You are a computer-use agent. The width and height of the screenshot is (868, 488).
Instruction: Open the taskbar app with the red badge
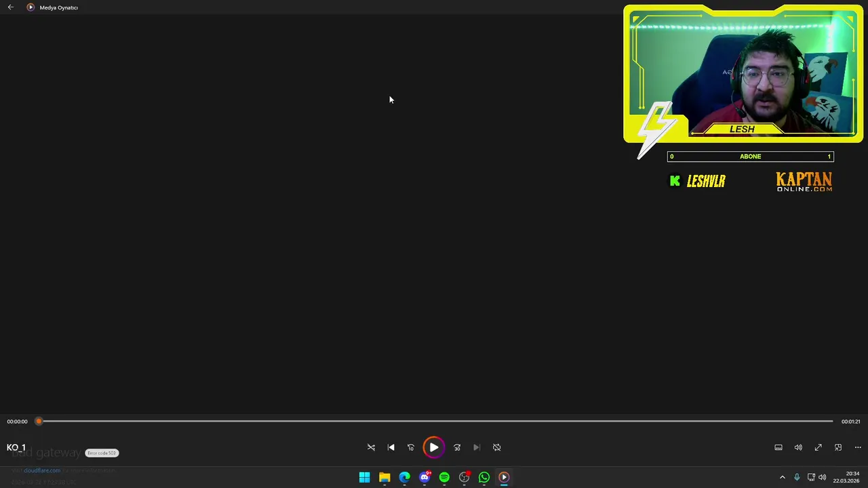pyautogui.click(x=465, y=477)
